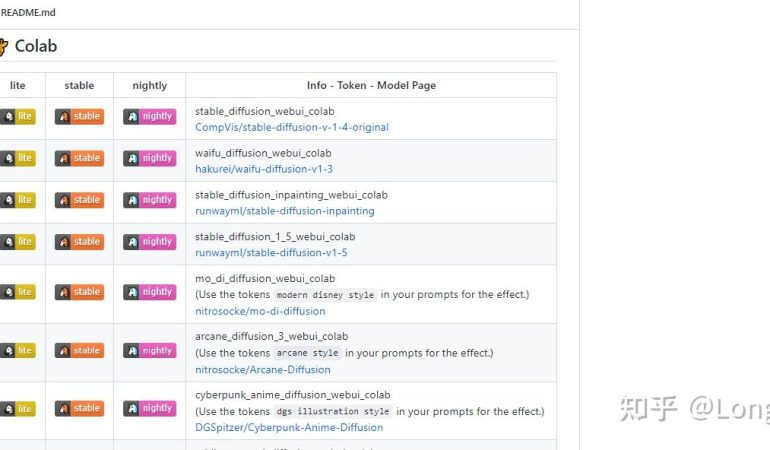Open stable badge for stable_diffusion_1_5_webui_colab
Viewport: 770px width, 450px height.
coord(79,241)
